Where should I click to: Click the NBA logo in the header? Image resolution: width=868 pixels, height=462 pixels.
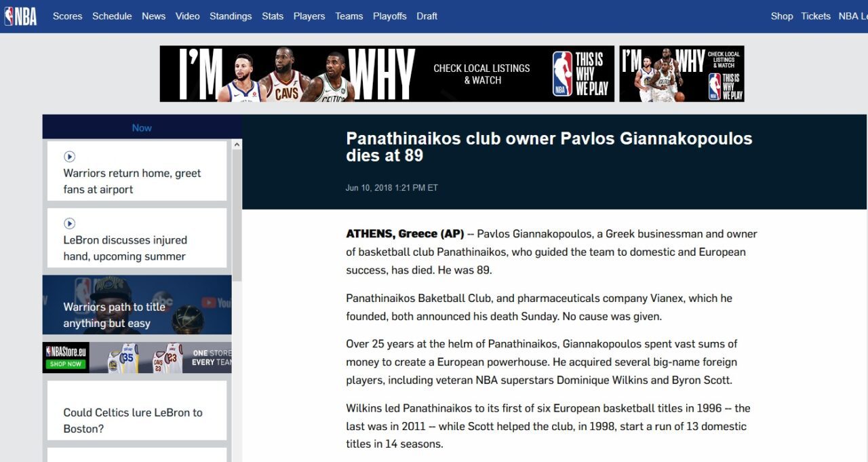[x=20, y=16]
